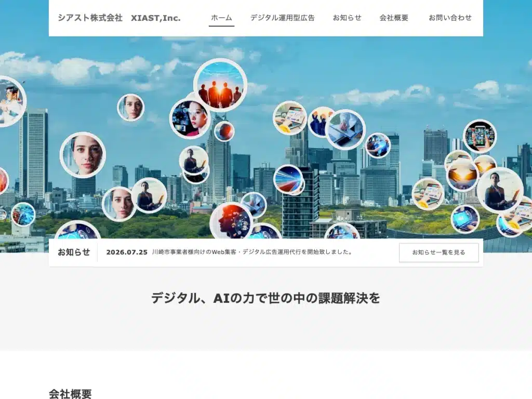Open the お知らせ navigation item
This screenshot has width=532, height=399.
coord(347,18)
